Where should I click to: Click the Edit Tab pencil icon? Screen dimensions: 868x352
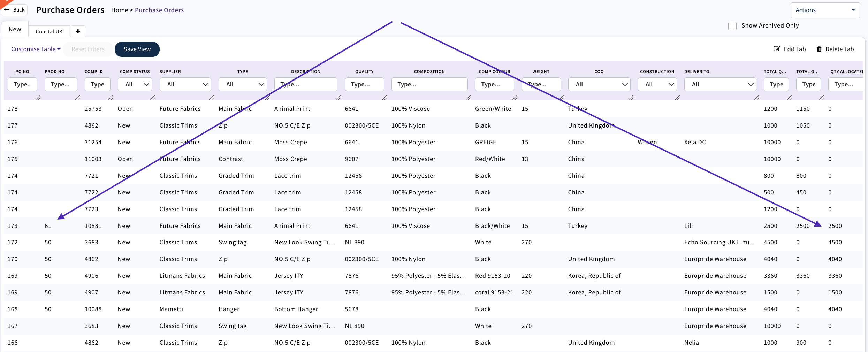777,49
